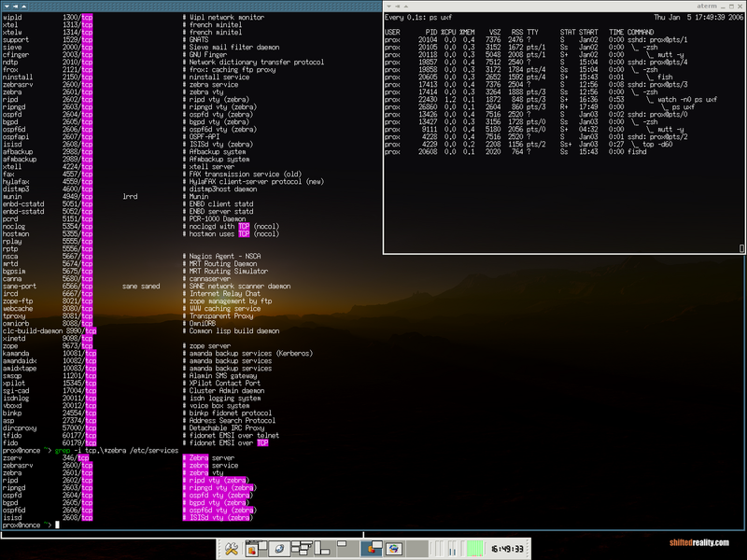The height and width of the screenshot is (560, 747).
Task: Click the shiftedreality.com watermark link
Action: click(x=698, y=542)
